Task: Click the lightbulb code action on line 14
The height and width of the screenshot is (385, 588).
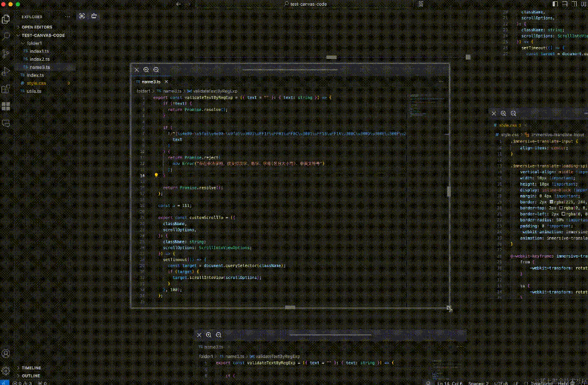Action: (x=156, y=175)
